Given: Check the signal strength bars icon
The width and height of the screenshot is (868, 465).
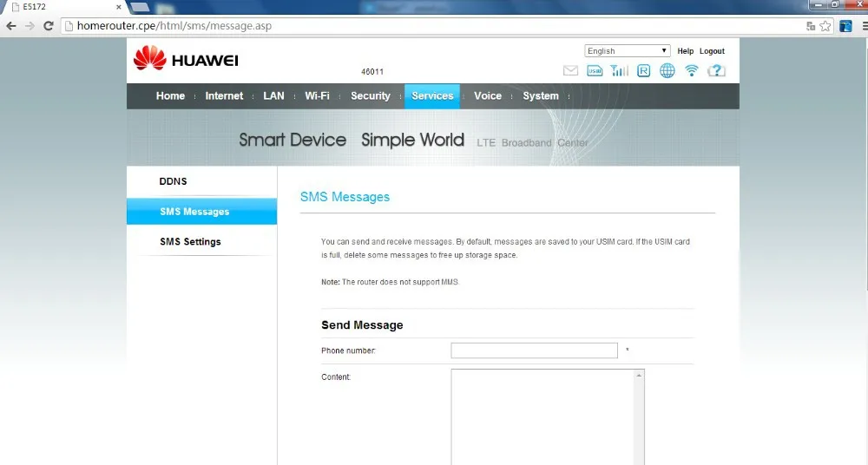Looking at the screenshot, I should 619,70.
